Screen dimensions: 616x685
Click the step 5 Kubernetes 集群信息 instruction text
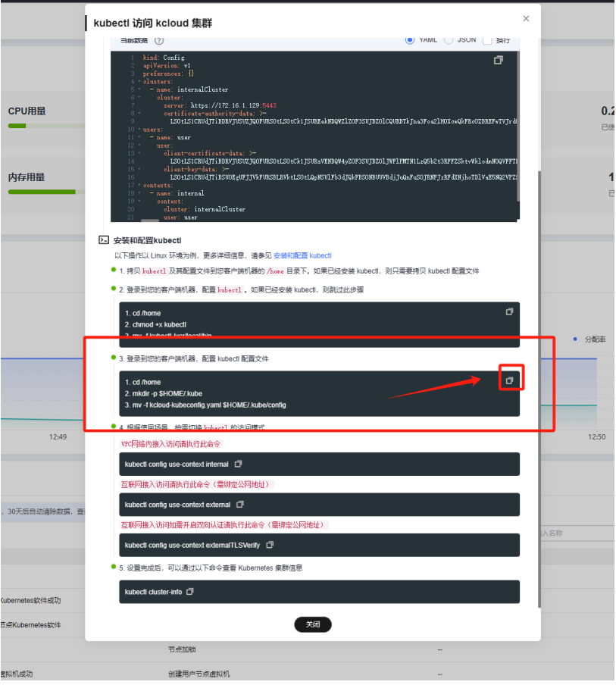tap(211, 568)
